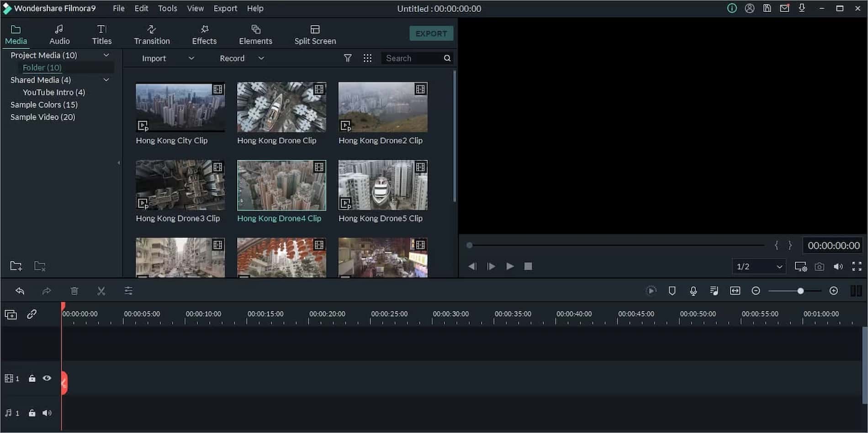Screen dimensions: 868x433
Task: Switch to the Effects tab
Action: pos(204,33)
